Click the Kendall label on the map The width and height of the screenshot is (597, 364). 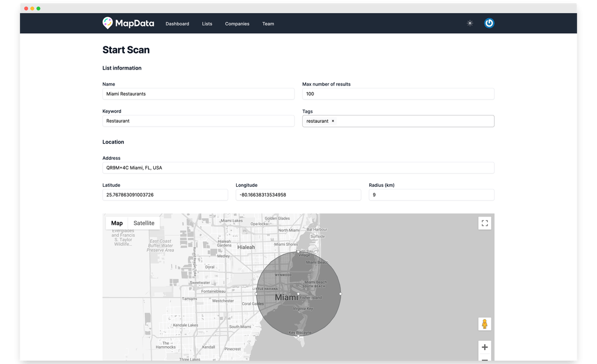point(208,347)
